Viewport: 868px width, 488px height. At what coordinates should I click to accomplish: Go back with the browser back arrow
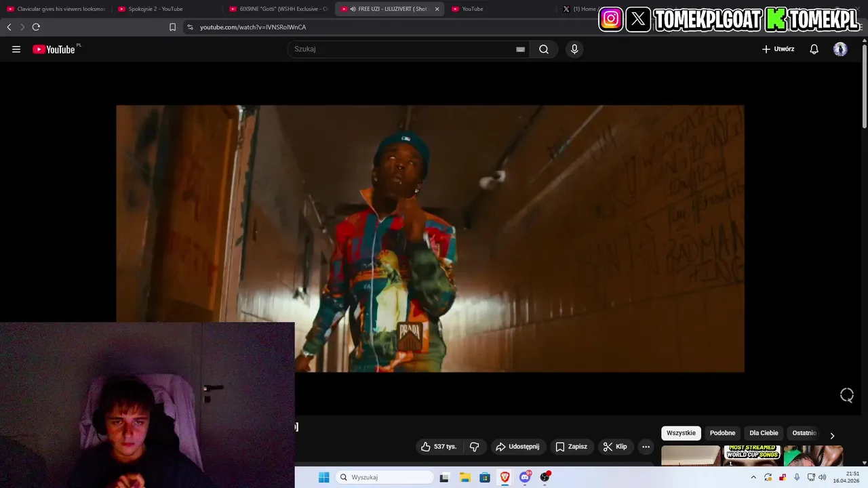9,27
